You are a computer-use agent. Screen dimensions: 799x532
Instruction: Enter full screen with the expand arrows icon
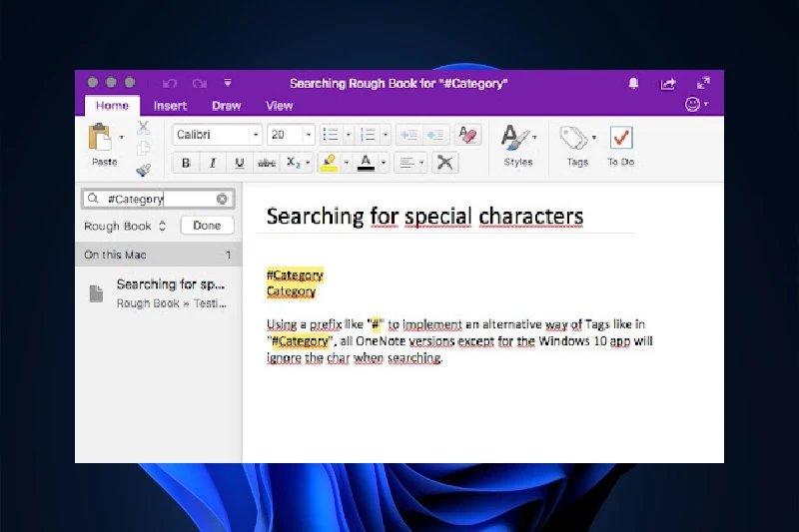pos(703,83)
